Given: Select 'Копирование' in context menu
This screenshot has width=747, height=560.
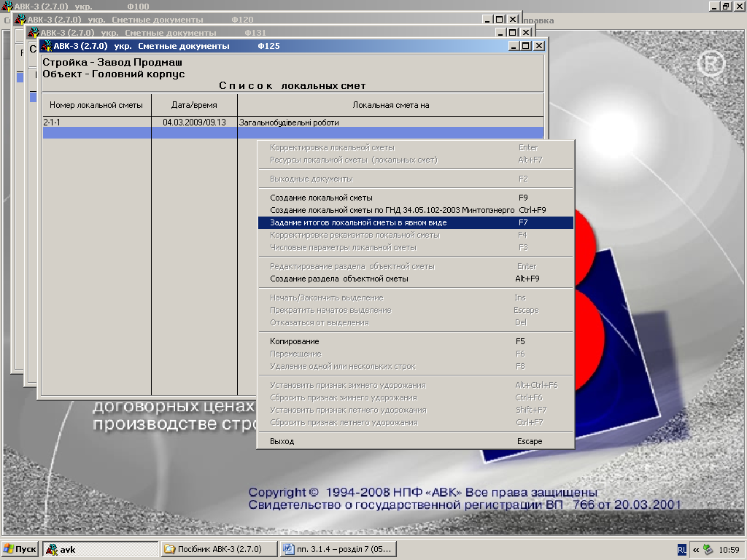Looking at the screenshot, I should (415, 341).
